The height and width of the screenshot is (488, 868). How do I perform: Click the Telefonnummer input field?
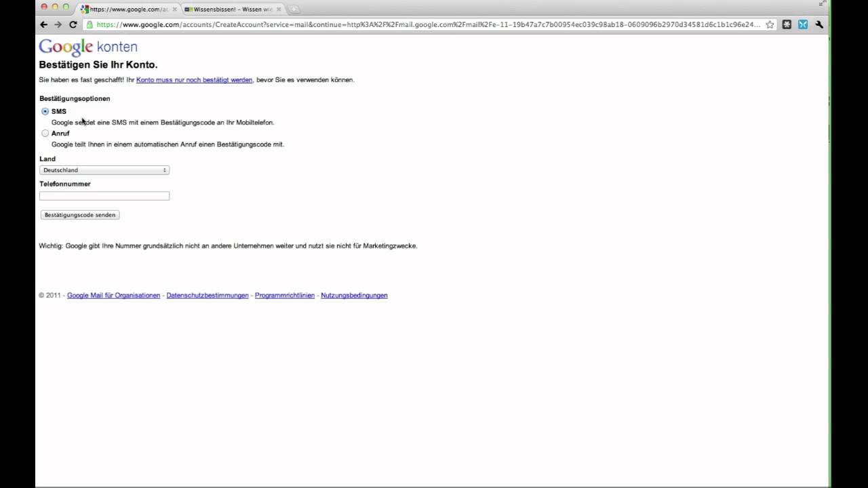pyautogui.click(x=104, y=196)
